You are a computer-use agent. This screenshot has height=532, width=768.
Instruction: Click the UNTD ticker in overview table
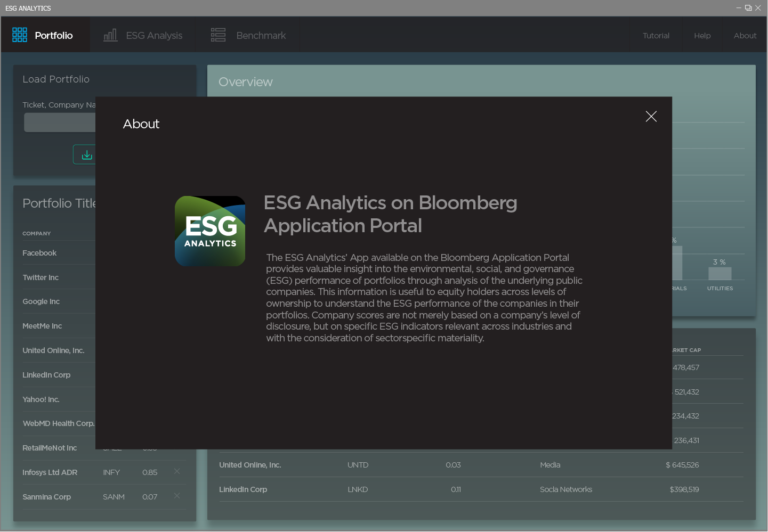tap(358, 465)
